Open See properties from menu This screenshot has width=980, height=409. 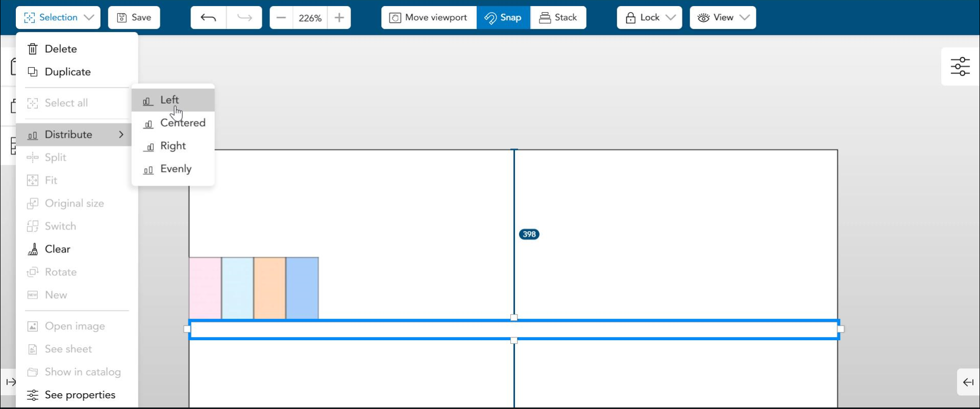point(77,395)
